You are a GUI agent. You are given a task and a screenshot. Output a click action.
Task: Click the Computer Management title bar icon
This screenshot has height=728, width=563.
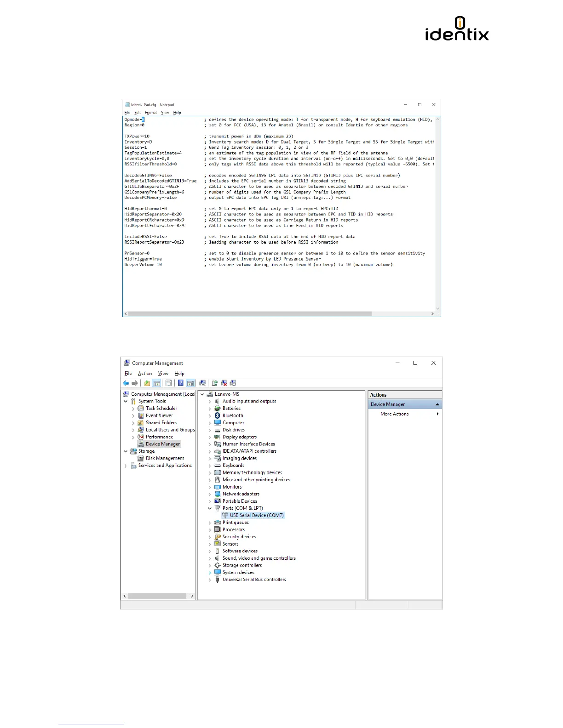(x=127, y=363)
